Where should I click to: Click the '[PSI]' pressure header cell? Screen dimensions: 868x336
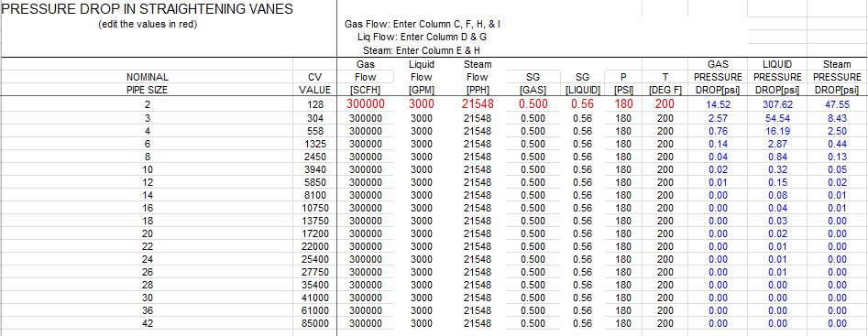623,90
